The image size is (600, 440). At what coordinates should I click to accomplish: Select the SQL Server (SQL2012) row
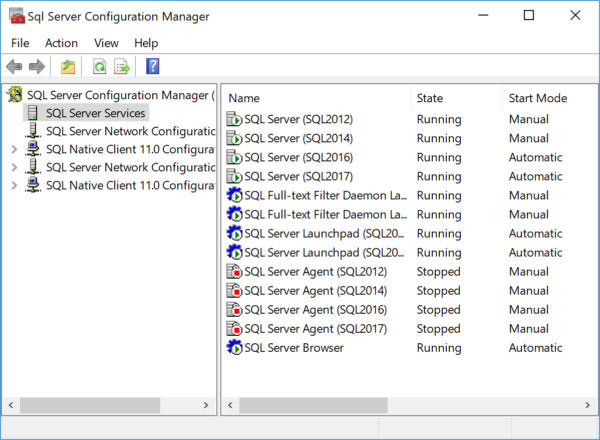pos(298,119)
